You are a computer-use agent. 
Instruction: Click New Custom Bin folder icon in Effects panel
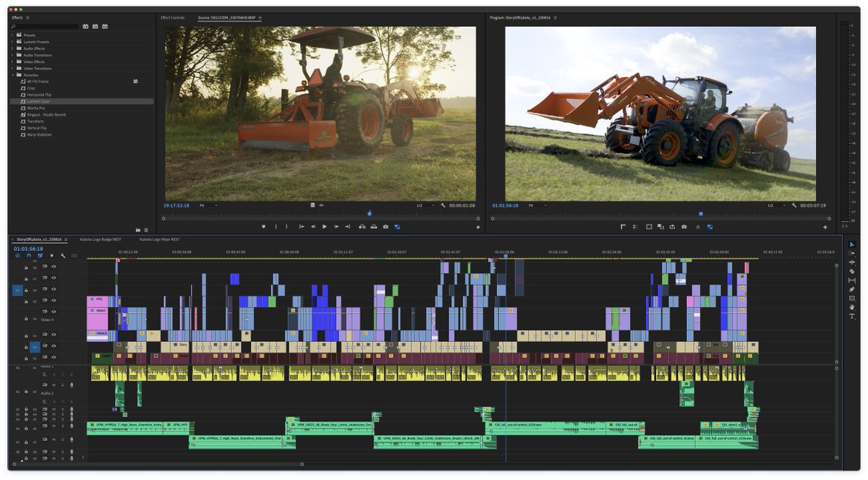click(x=137, y=230)
